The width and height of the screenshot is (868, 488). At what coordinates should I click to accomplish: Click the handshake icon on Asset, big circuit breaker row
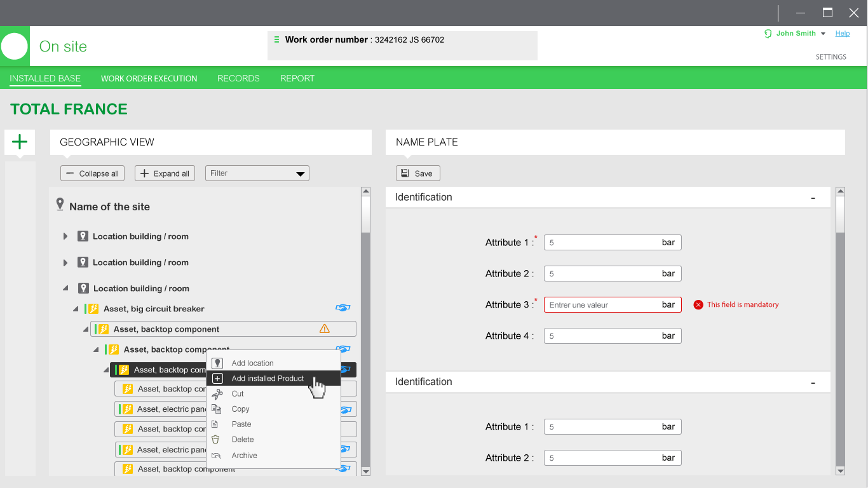(342, 308)
